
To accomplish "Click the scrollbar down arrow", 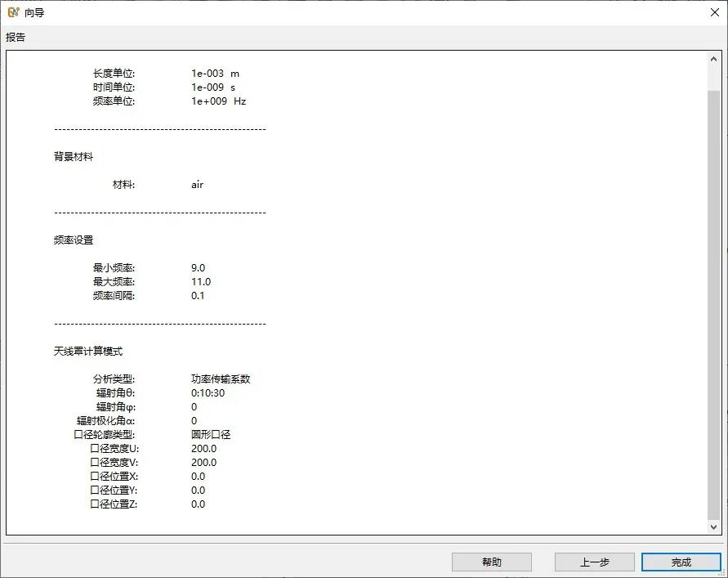I will [x=714, y=527].
